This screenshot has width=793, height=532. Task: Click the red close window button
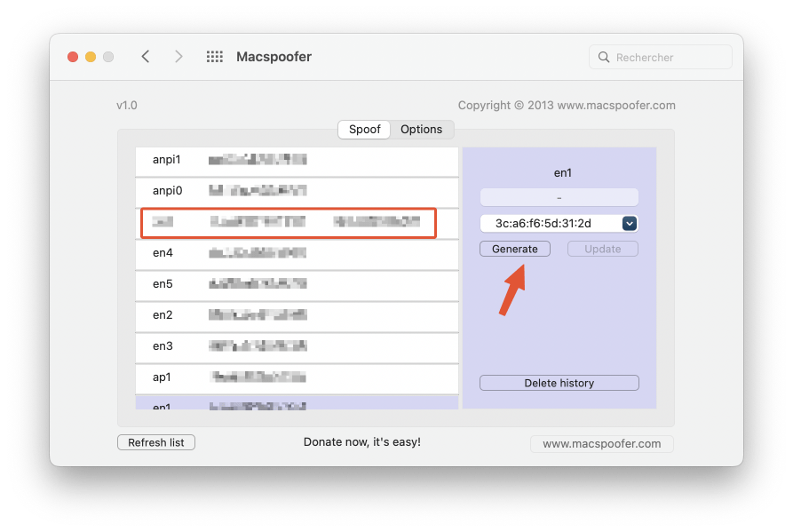[x=73, y=57]
